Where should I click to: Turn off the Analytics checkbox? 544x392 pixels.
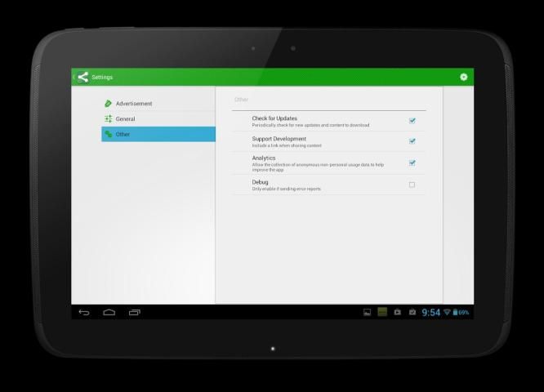[x=412, y=163]
